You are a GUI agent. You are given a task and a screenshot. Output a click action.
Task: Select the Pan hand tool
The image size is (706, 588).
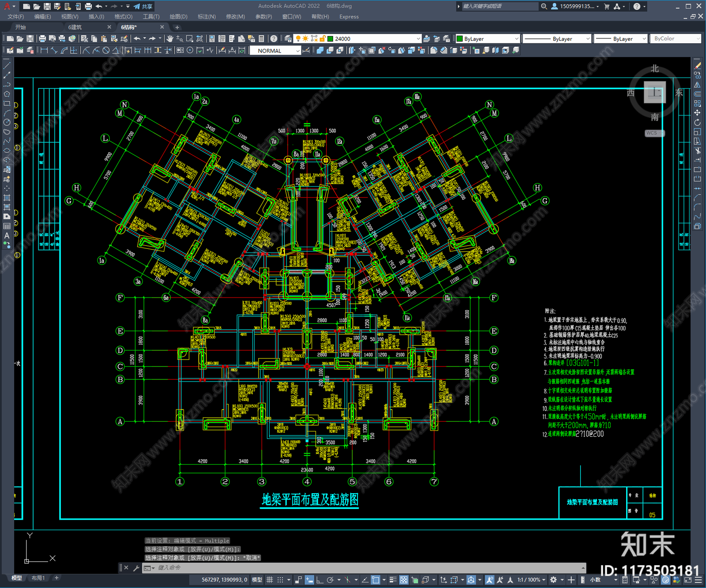(x=170, y=39)
